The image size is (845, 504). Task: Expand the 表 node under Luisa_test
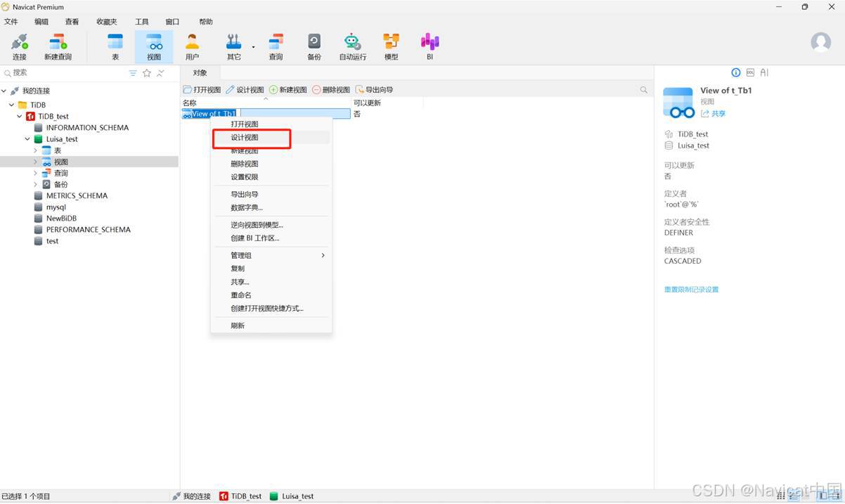pyautogui.click(x=35, y=150)
